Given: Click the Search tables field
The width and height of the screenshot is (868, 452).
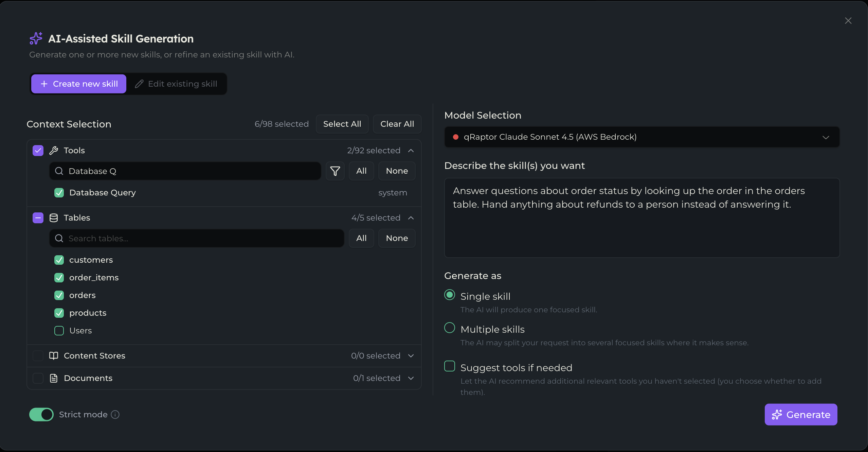Looking at the screenshot, I should [x=197, y=238].
